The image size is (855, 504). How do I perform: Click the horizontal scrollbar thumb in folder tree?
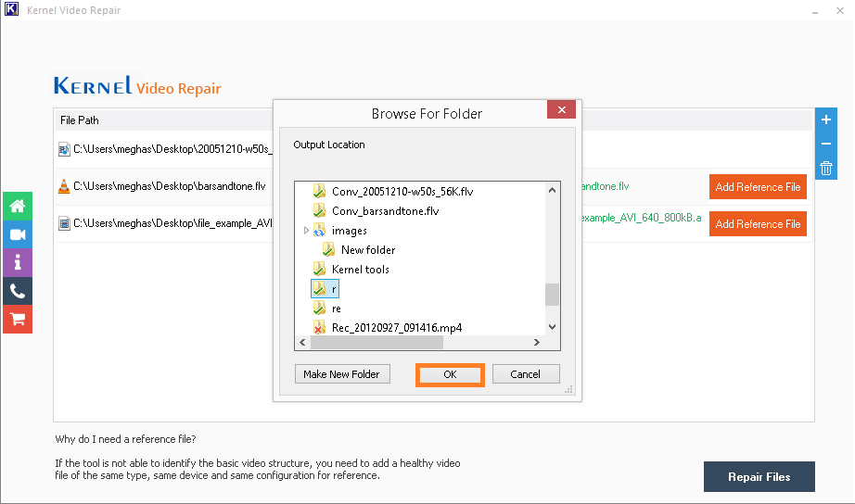(x=376, y=342)
